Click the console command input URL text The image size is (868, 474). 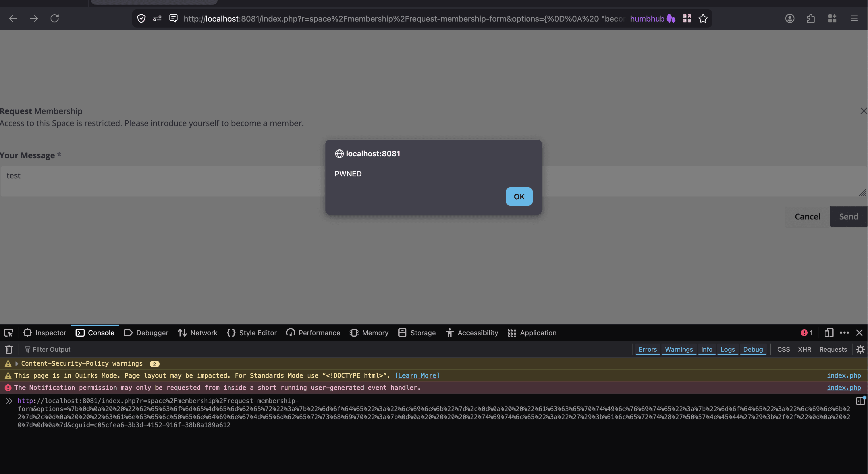[434, 413]
